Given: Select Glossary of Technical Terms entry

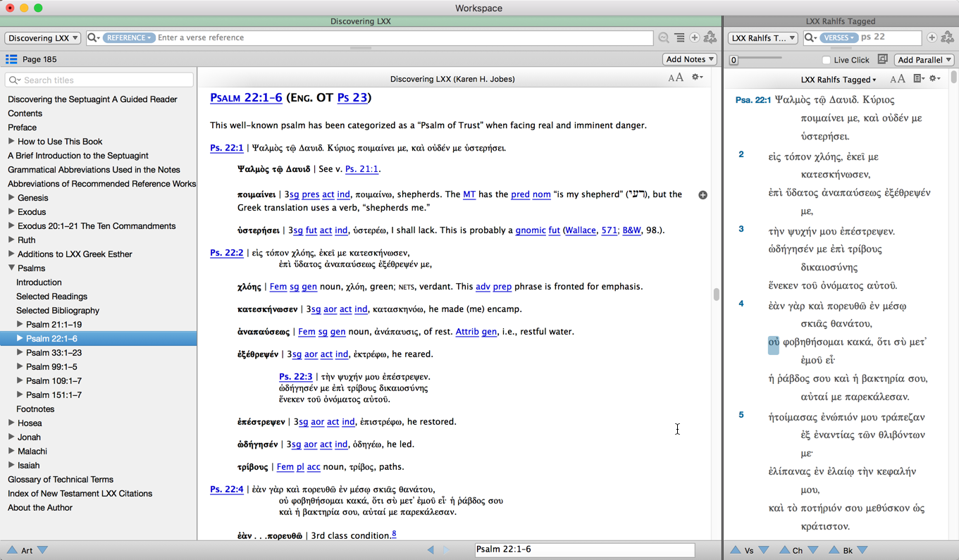Looking at the screenshot, I should point(61,480).
